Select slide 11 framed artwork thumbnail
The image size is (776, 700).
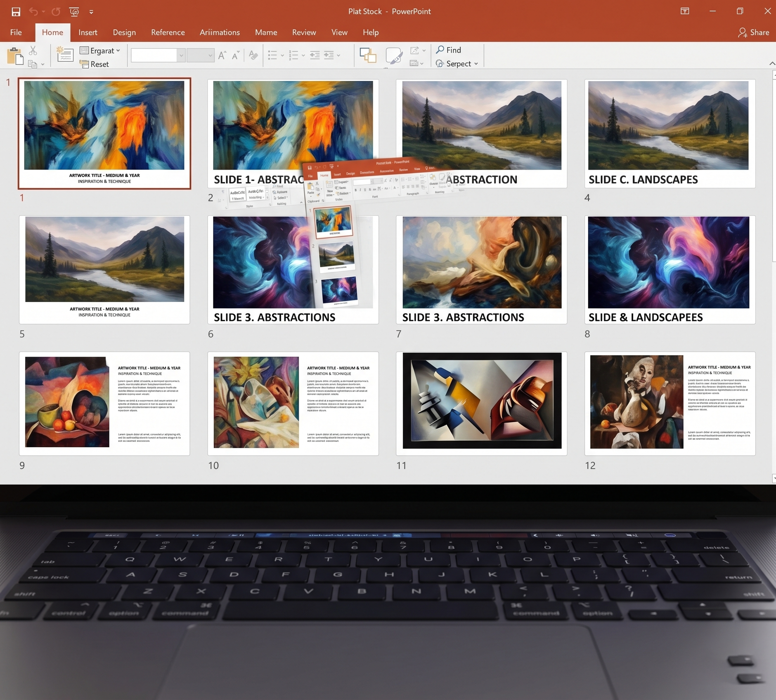482,403
